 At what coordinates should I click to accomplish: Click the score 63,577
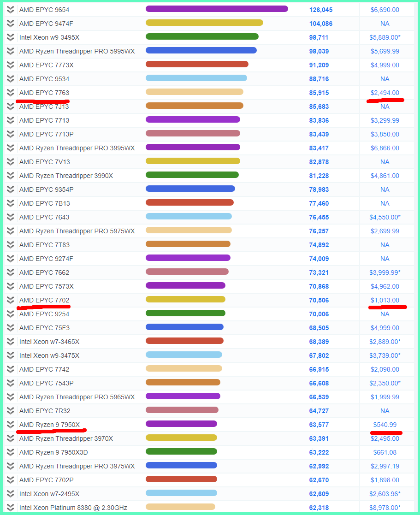(x=319, y=425)
